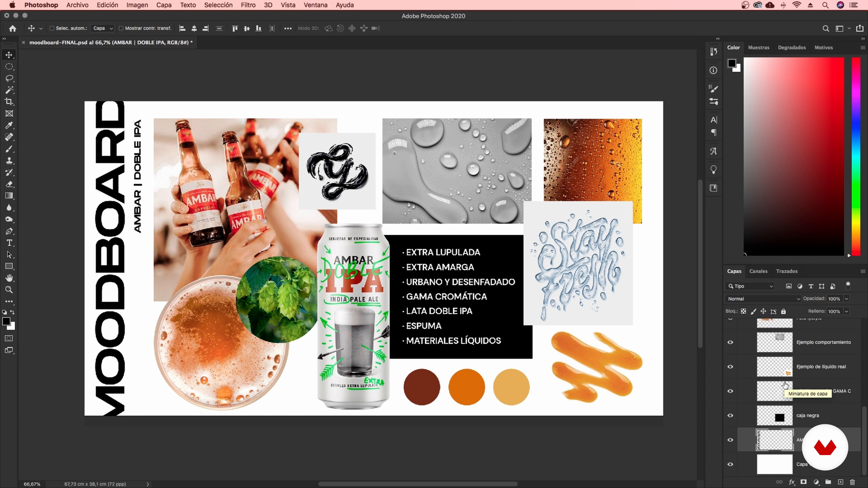Toggle lock transparent pixels
The height and width of the screenshot is (488, 868).
[743, 311]
